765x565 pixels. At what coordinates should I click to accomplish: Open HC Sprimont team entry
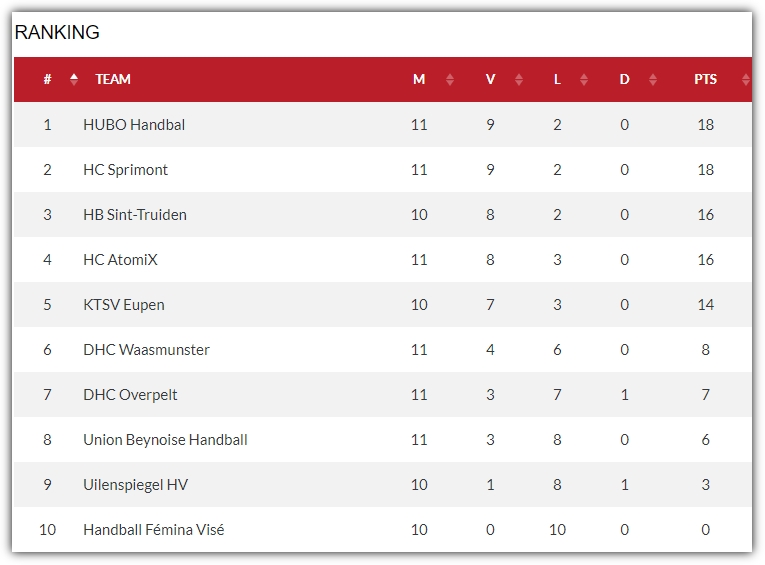click(125, 170)
